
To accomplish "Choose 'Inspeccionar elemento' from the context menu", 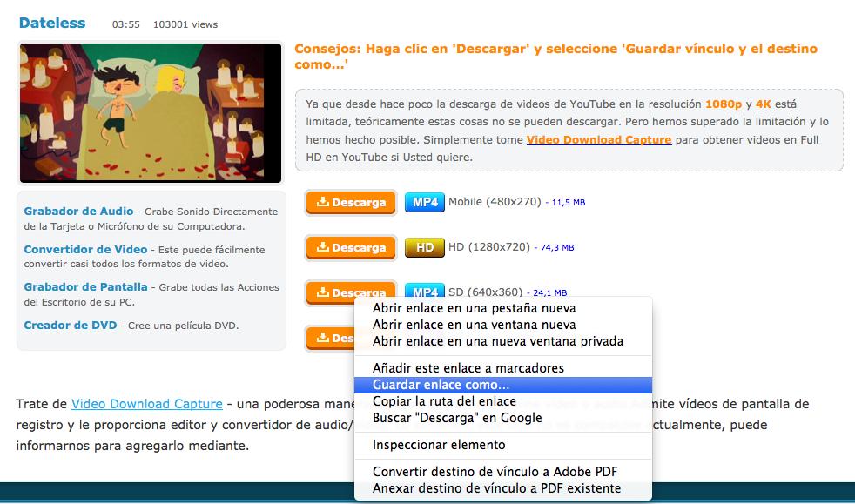I will pos(439,445).
